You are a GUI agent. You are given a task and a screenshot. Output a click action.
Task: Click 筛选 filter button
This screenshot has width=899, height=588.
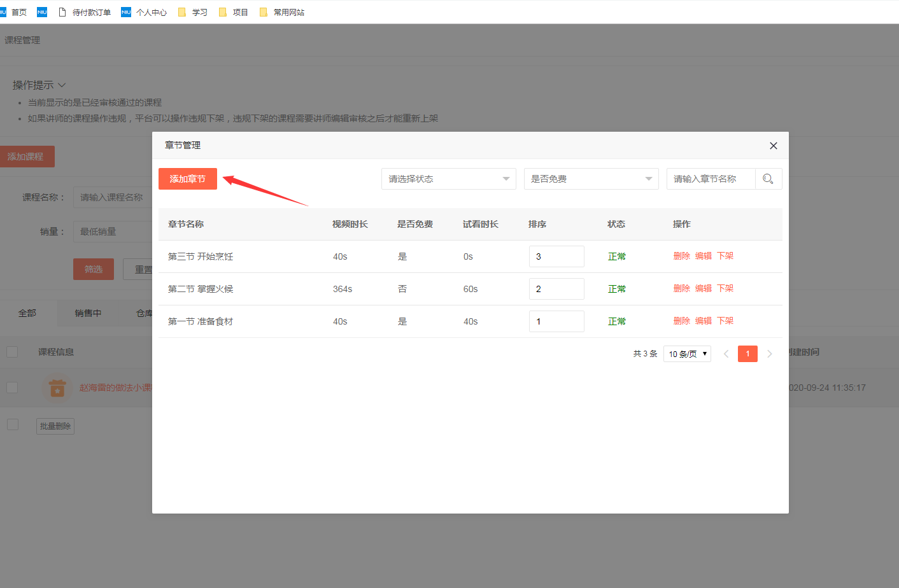tap(94, 269)
